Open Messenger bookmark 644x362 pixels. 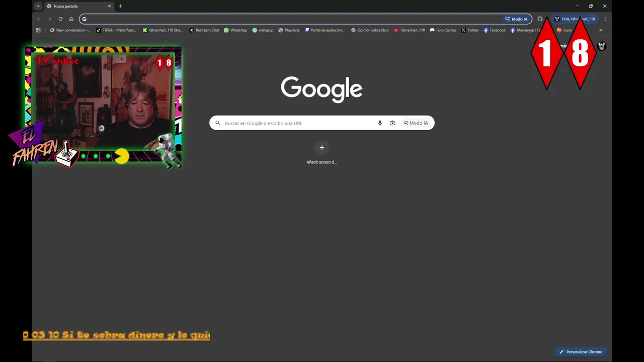(526, 30)
